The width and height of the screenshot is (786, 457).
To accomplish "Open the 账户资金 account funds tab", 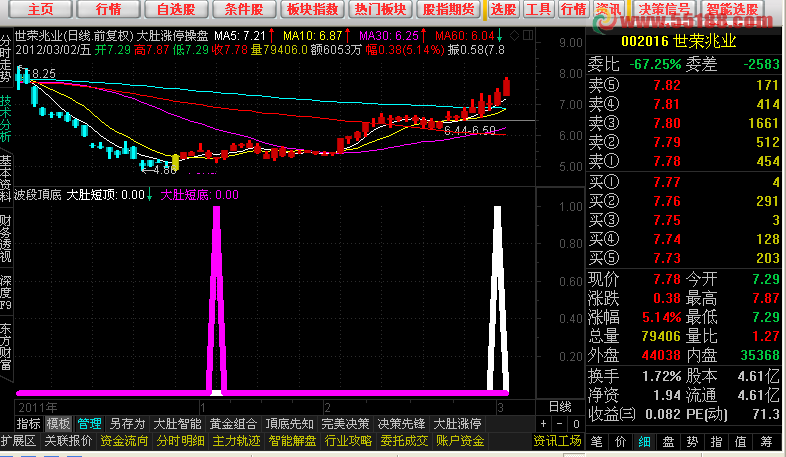I will tap(460, 441).
